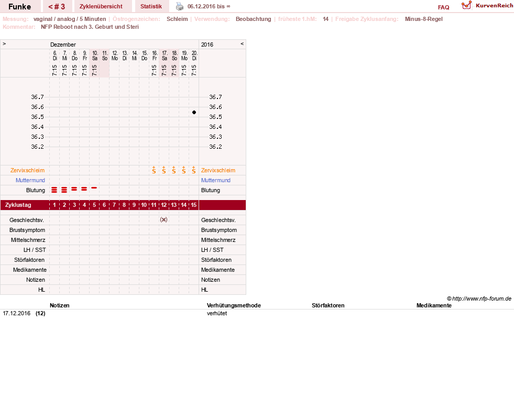Open the nfp-forum.de copyright link

click(x=479, y=299)
